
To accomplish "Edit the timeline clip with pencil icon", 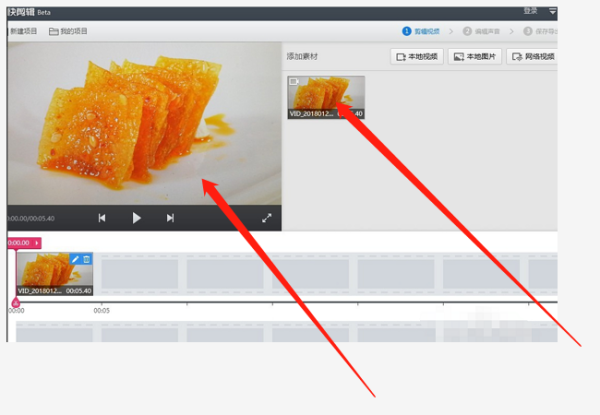I will point(75,259).
